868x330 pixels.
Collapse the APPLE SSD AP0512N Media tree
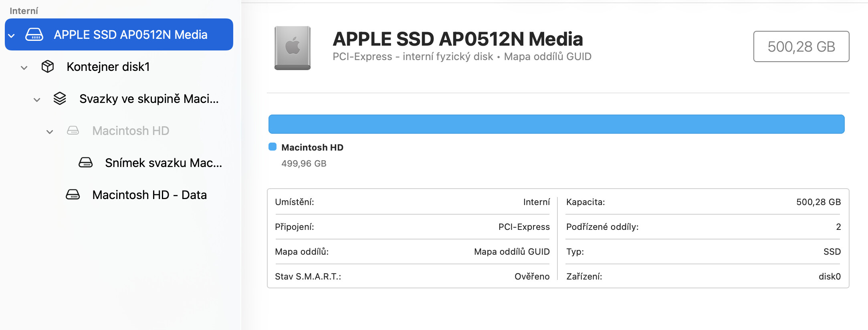[x=12, y=36]
